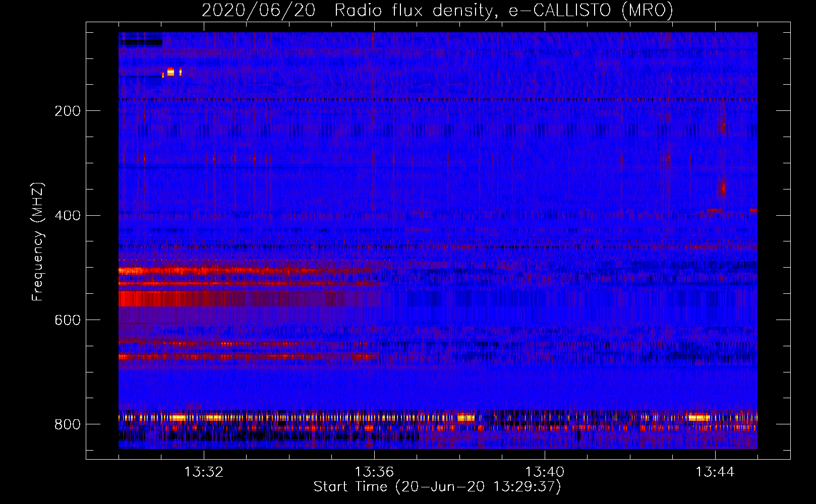
Task: Click the wide red emission band near 570 MHz
Action: pyautogui.click(x=250, y=298)
